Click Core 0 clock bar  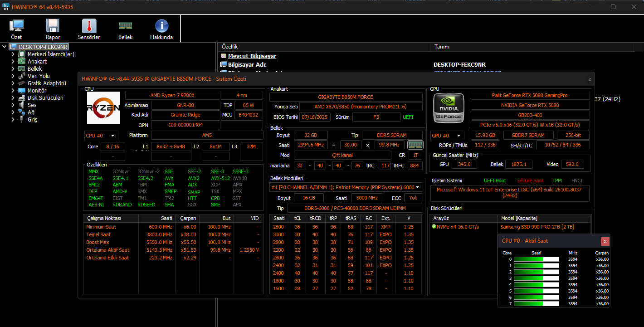pyautogui.click(x=536, y=259)
